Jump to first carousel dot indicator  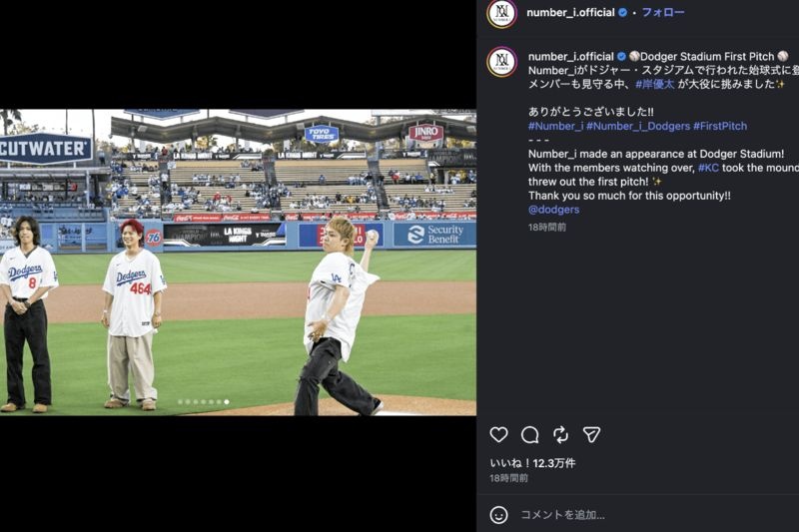(180, 402)
